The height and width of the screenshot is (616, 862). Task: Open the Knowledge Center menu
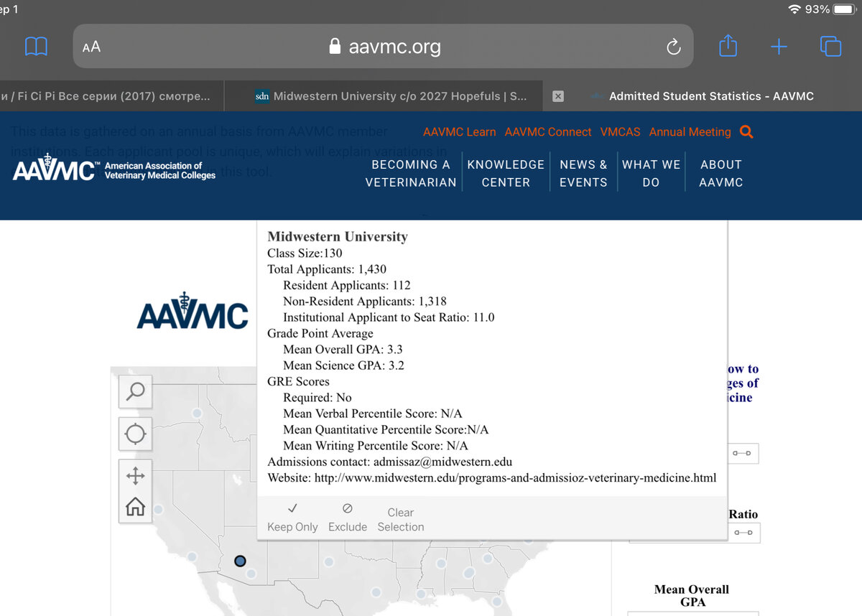coord(506,173)
